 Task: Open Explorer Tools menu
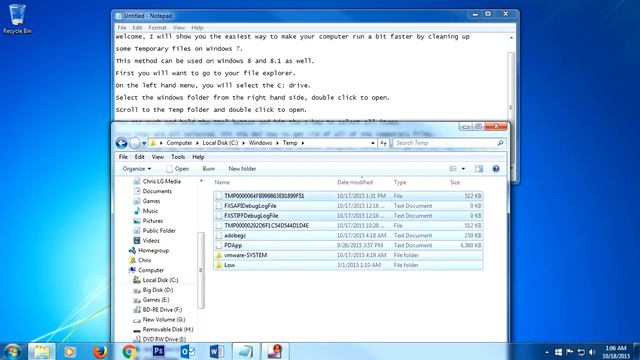(178, 157)
